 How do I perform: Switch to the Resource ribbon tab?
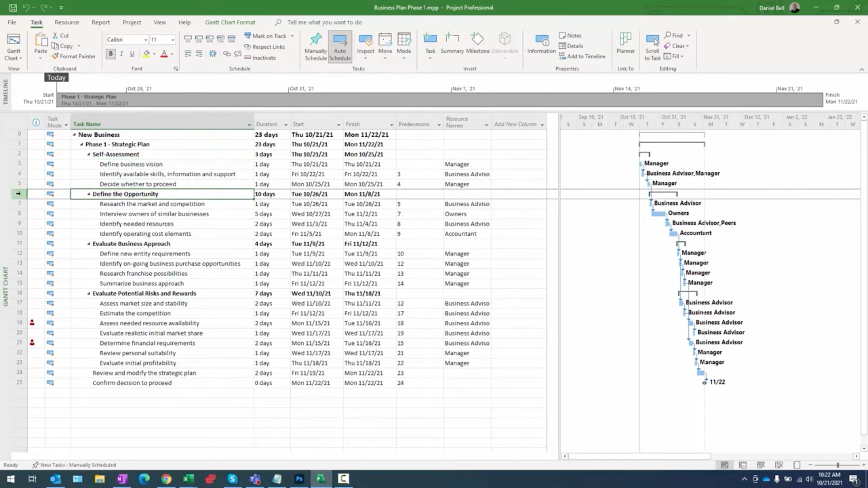[66, 22]
